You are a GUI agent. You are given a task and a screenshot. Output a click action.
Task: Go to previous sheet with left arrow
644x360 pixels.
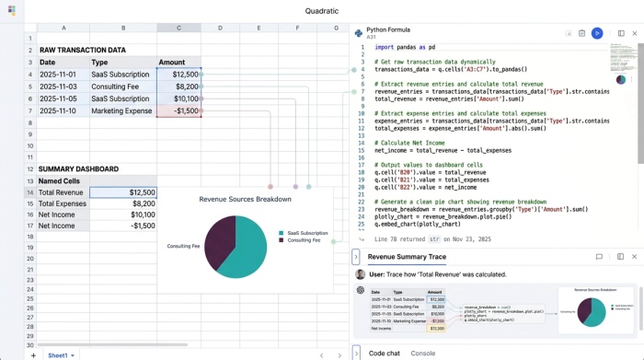(322, 355)
